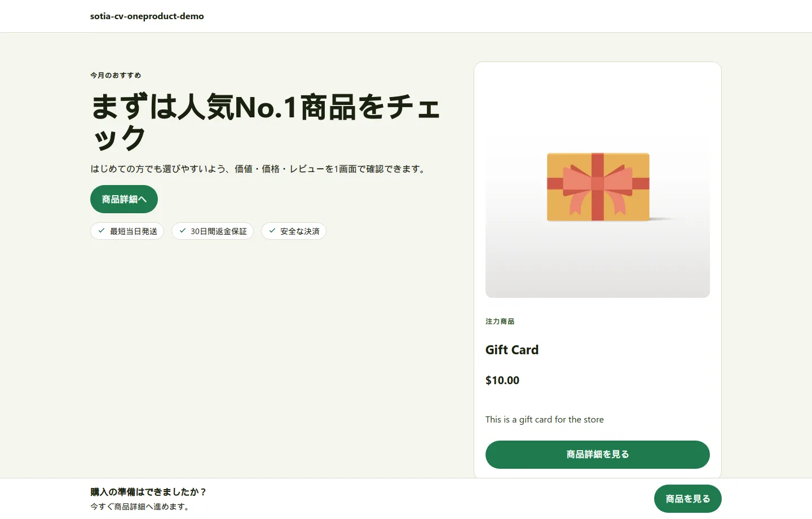Screen dimensions: 812x519
Task: Click the 商品詳細を見る button on the card
Action: click(597, 454)
